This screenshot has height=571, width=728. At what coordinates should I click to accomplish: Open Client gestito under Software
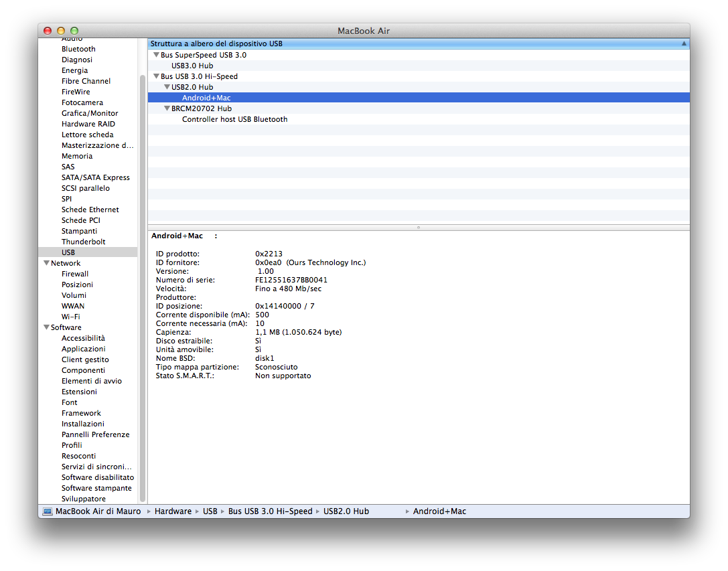tap(85, 359)
